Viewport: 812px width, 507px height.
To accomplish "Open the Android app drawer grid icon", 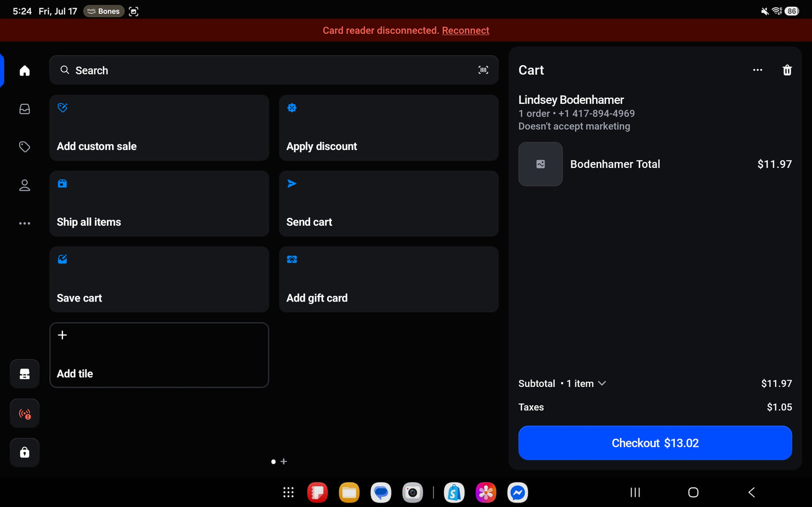I will tap(288, 492).
